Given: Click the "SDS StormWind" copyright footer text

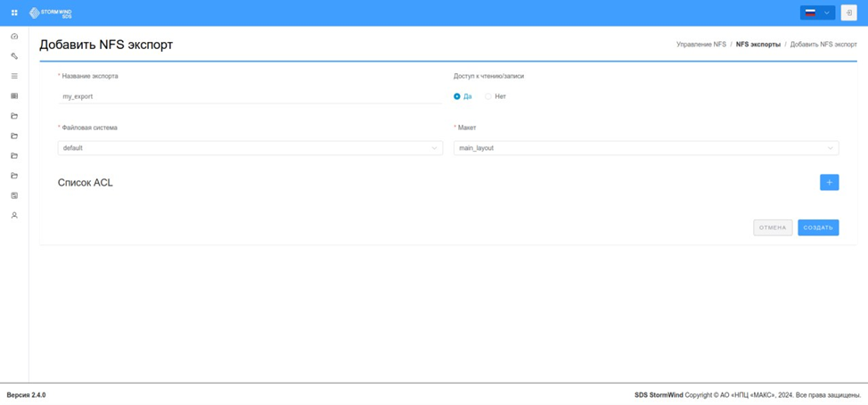Looking at the screenshot, I should (x=748, y=395).
